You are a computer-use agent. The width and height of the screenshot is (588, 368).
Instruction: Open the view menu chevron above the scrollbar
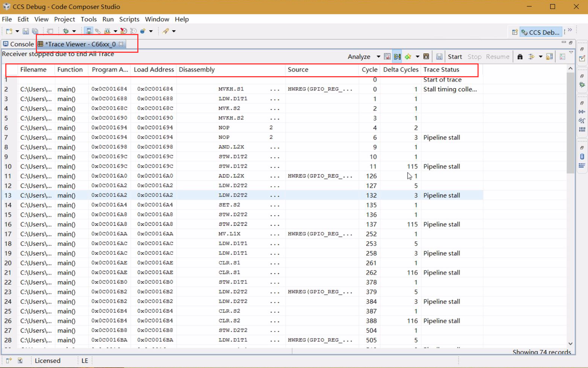571,52
